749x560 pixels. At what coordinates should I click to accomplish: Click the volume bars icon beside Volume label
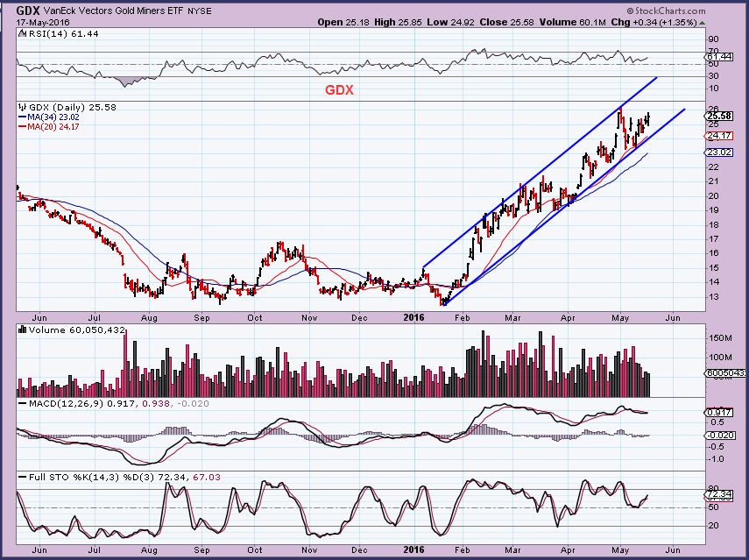tap(23, 330)
